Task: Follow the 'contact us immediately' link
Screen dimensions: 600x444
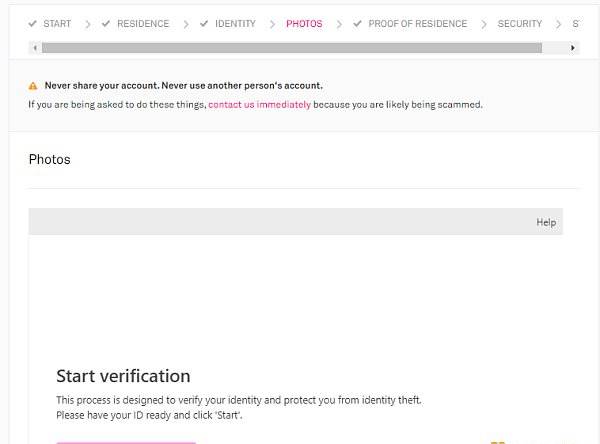Action: 259,104
